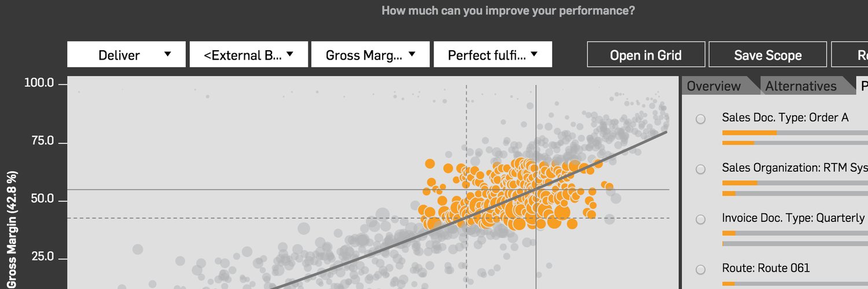Click the orange bar under Invoice Doc. Type: Quarterly
This screenshot has height=289, width=868.
pos(729,233)
